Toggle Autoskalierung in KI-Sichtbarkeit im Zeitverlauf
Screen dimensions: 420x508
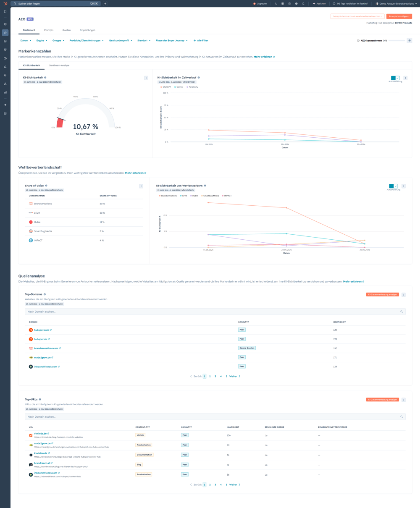(x=395, y=78)
